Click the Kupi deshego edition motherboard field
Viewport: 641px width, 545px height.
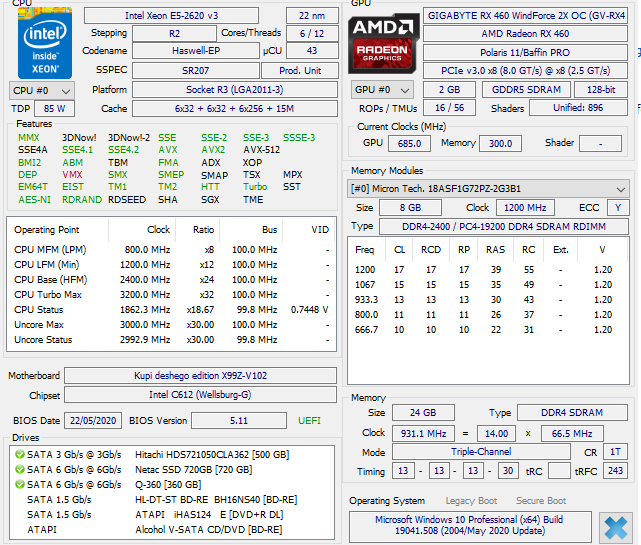click(200, 376)
